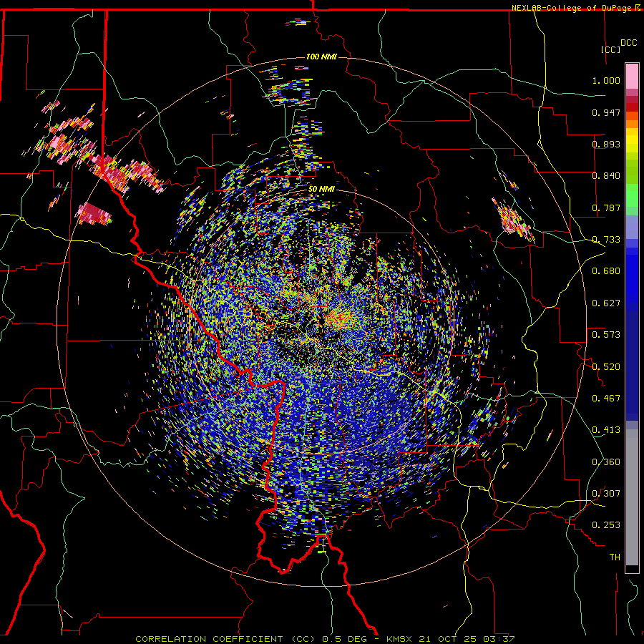This screenshot has height=644, width=644.
Task: Click the 0.573 legend value
Action: coord(606,335)
